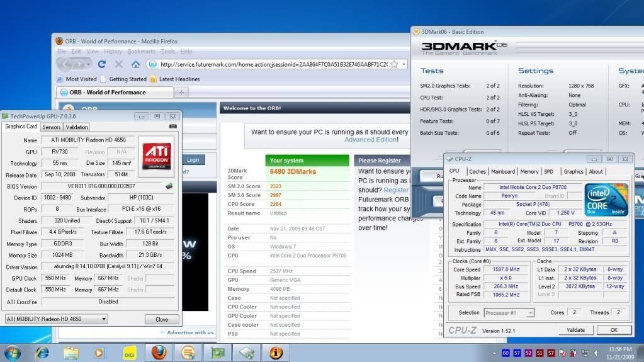Viewport: 644px width, 362px height.
Task: Click the GPU-Z screenshot camera icon
Action: coord(173,127)
